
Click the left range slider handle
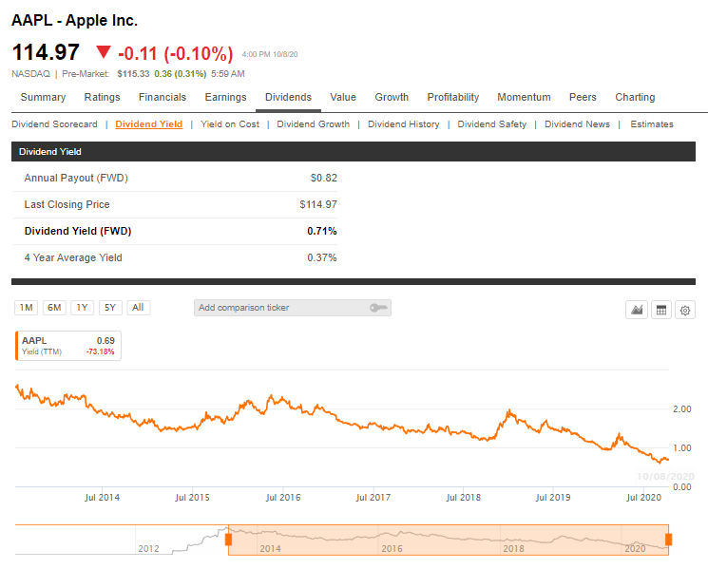click(x=228, y=540)
